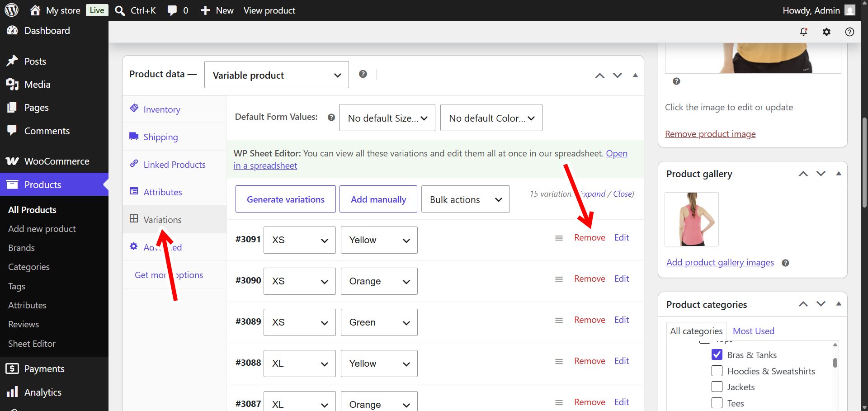Open the XS size dropdown for #3091
Screen dimensions: 868x411
[300, 240]
